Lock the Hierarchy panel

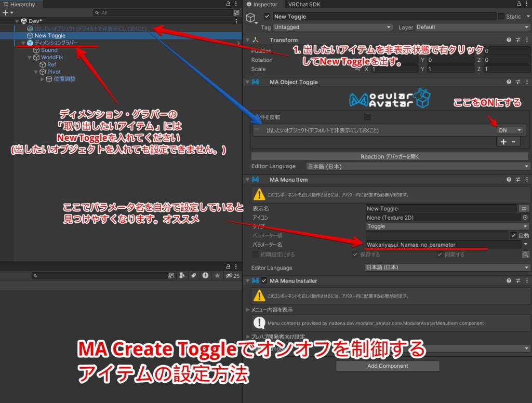(229, 4)
